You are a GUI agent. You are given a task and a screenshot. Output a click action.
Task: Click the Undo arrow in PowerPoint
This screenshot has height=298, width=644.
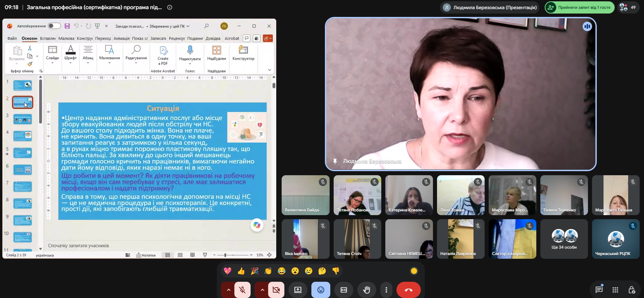(76, 26)
